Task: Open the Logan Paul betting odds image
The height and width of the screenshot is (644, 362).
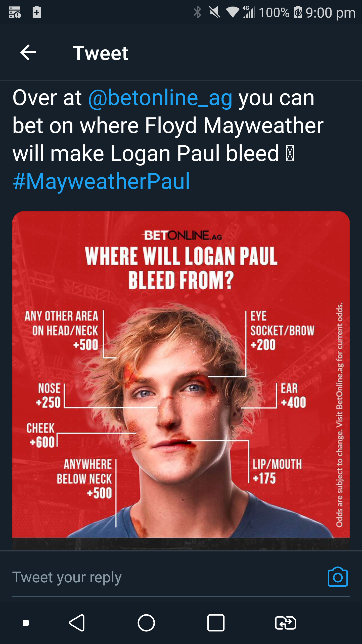Action: click(181, 380)
